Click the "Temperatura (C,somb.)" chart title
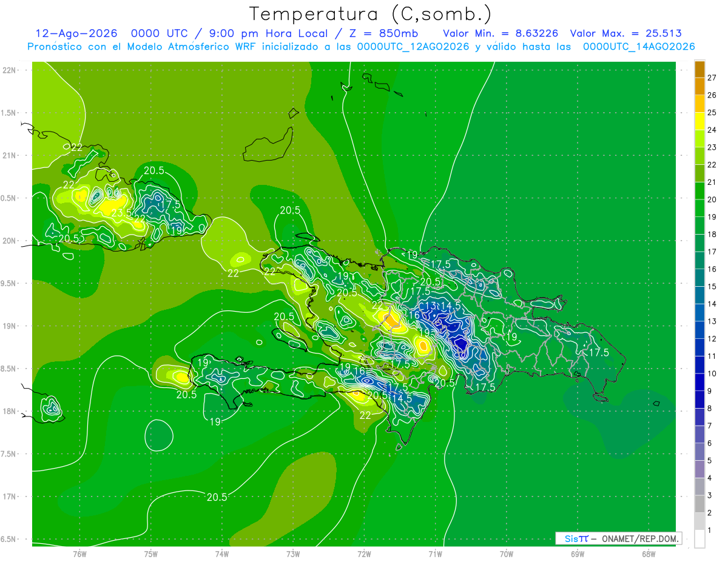The image size is (728, 562). pos(371,14)
